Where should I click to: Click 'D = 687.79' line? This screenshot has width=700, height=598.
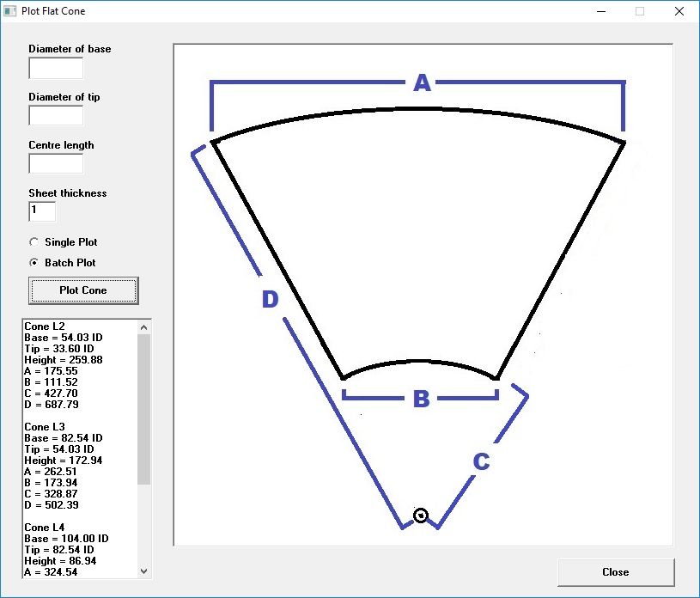point(52,405)
